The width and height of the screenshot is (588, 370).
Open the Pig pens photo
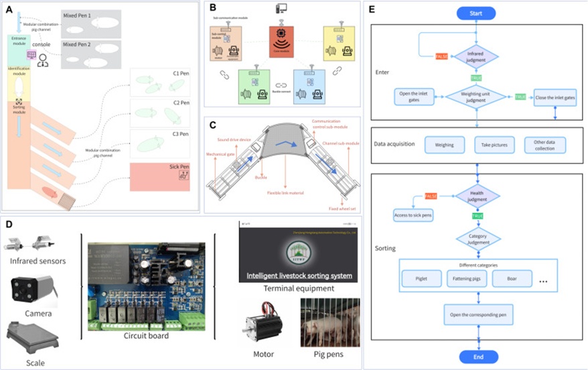[x=330, y=322]
